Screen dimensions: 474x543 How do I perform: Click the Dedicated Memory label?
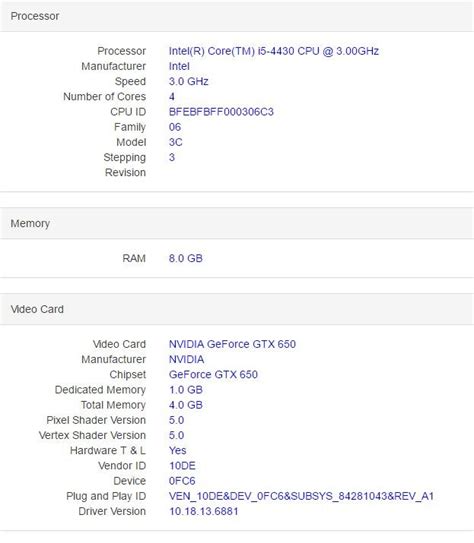(x=100, y=390)
